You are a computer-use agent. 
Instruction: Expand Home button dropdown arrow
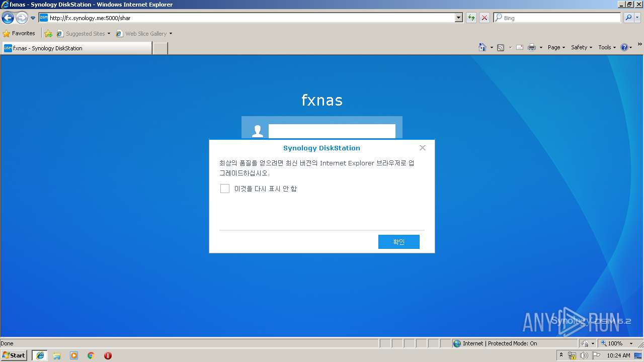point(492,47)
